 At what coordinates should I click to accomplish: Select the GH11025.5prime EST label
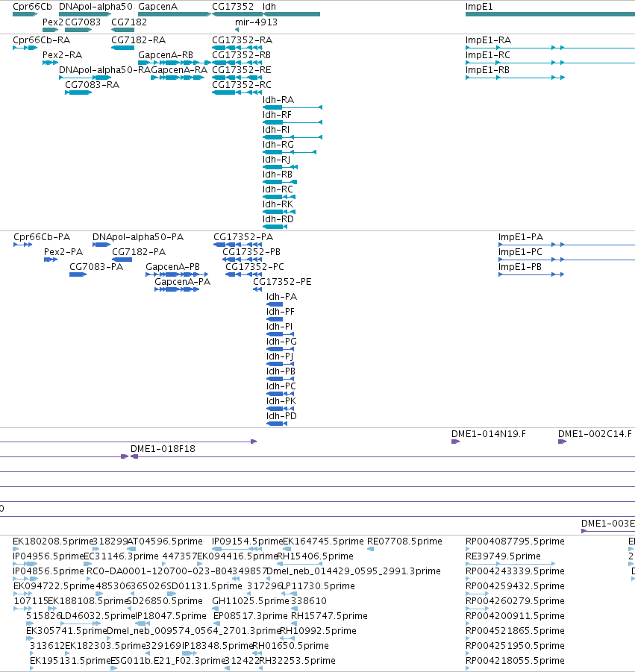pyautogui.click(x=251, y=601)
